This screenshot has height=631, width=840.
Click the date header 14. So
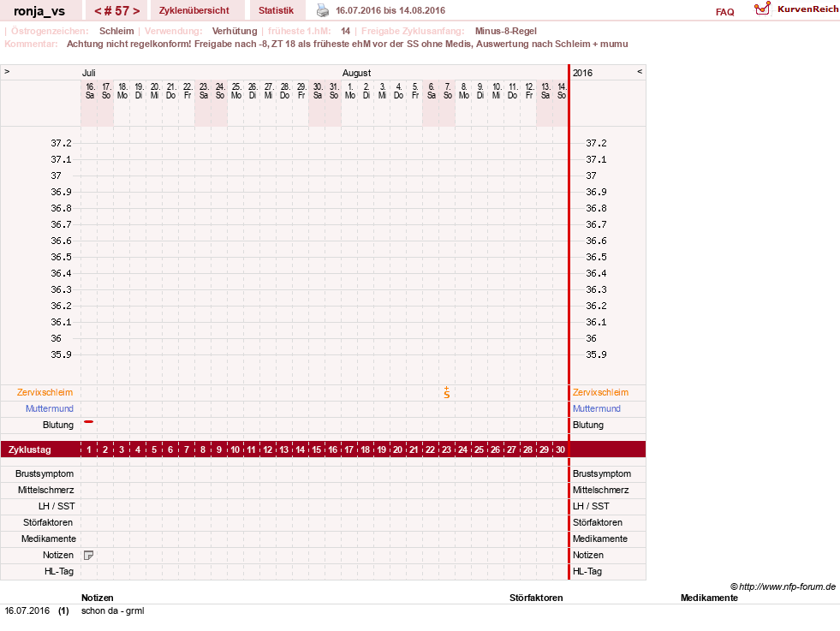point(562,91)
